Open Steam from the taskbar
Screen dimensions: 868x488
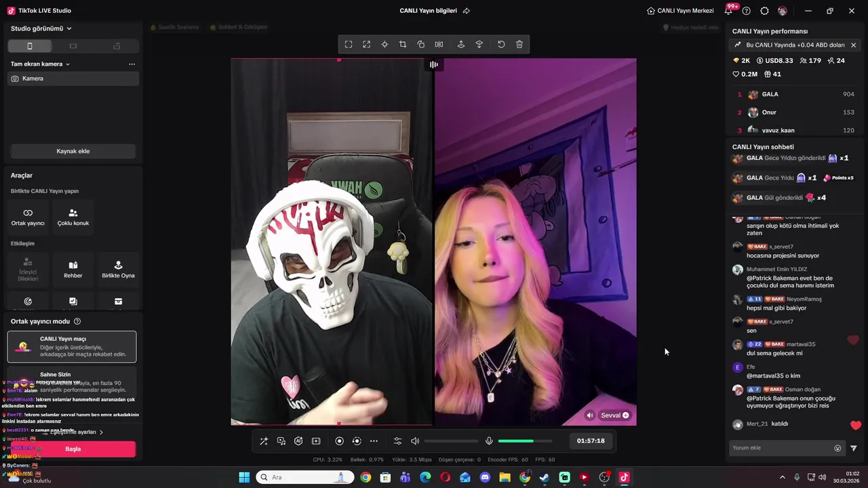coord(545,477)
